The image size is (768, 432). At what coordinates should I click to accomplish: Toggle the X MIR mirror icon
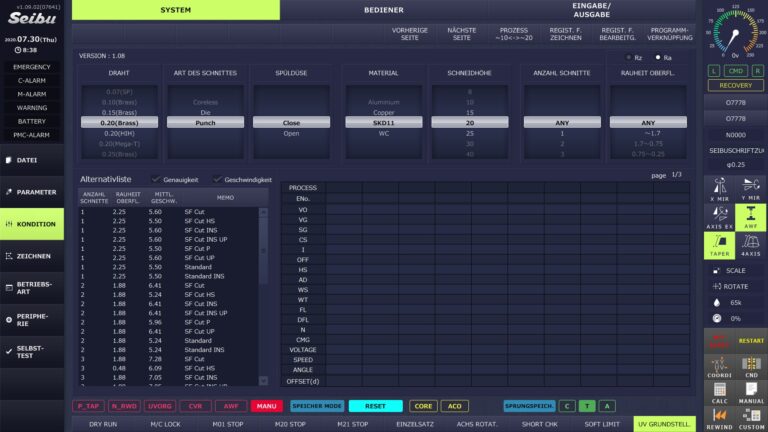[719, 190]
